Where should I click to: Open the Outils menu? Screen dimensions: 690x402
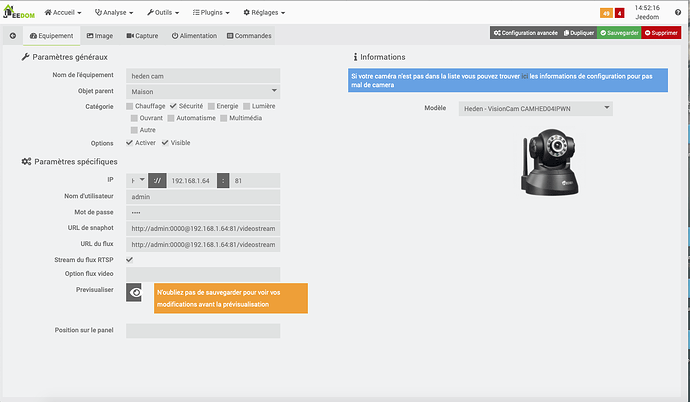[163, 13]
